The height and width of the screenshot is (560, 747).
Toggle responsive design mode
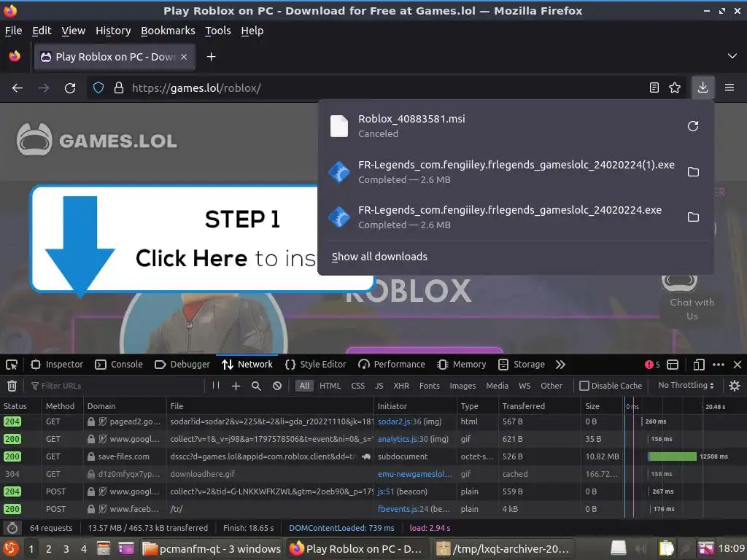tap(699, 365)
